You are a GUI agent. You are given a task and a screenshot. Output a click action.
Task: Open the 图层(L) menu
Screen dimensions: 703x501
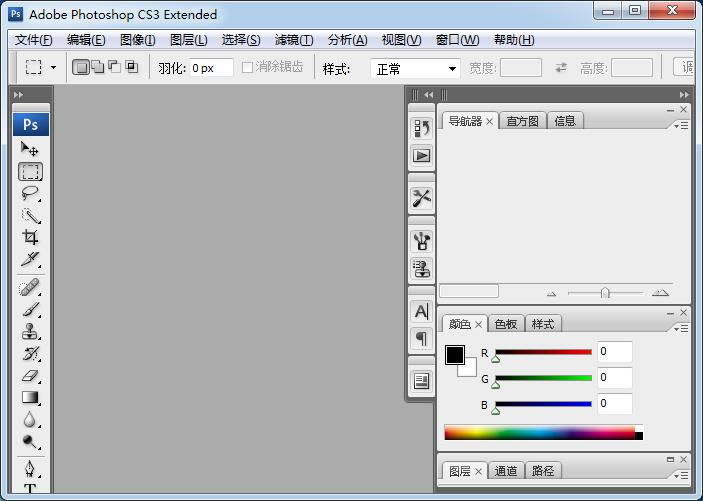(189, 40)
